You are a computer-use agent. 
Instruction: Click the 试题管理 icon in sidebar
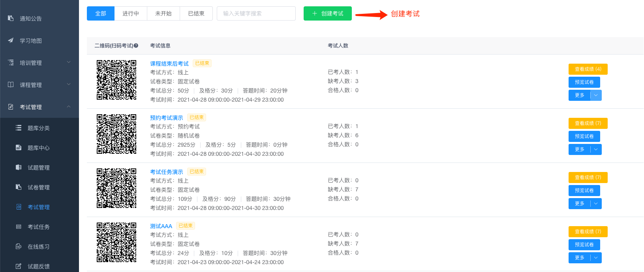coord(19,167)
